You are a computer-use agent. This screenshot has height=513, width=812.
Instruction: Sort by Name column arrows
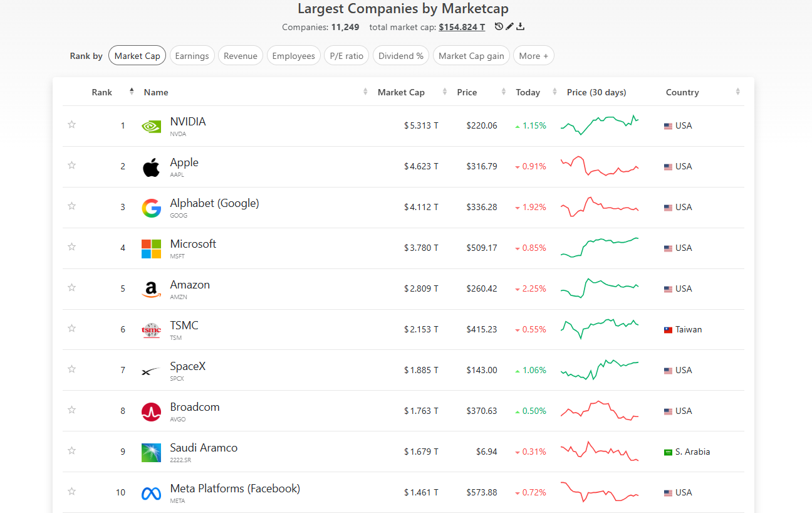[365, 92]
